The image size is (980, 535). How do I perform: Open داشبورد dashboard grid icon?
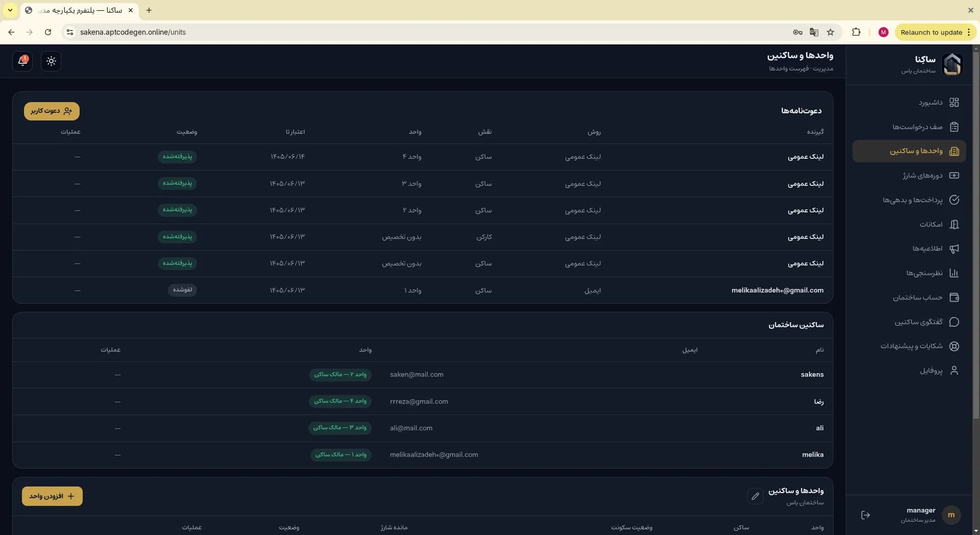(x=954, y=103)
